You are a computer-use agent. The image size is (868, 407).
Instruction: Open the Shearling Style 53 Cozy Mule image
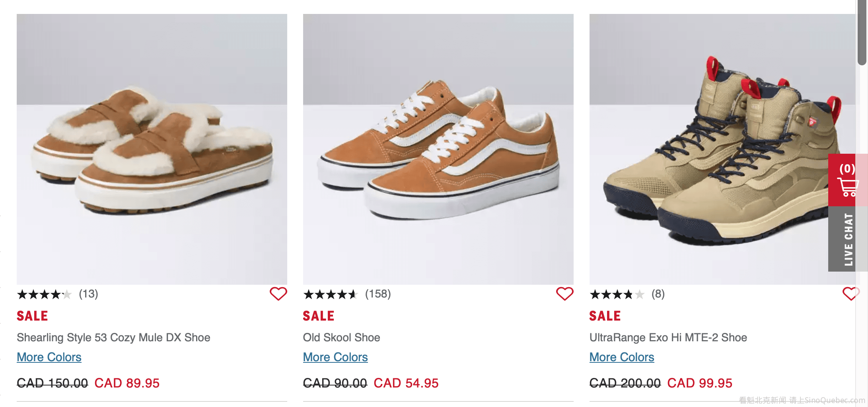coord(152,149)
